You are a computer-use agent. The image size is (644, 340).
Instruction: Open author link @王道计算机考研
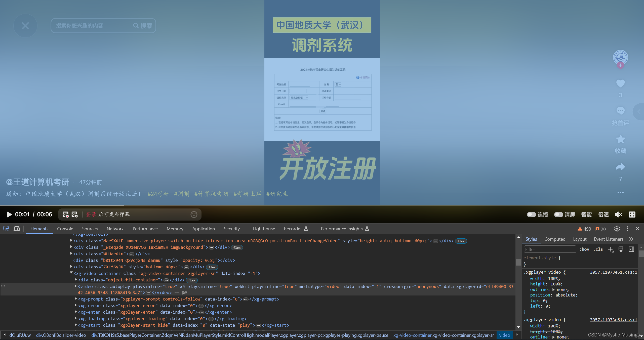click(x=38, y=182)
